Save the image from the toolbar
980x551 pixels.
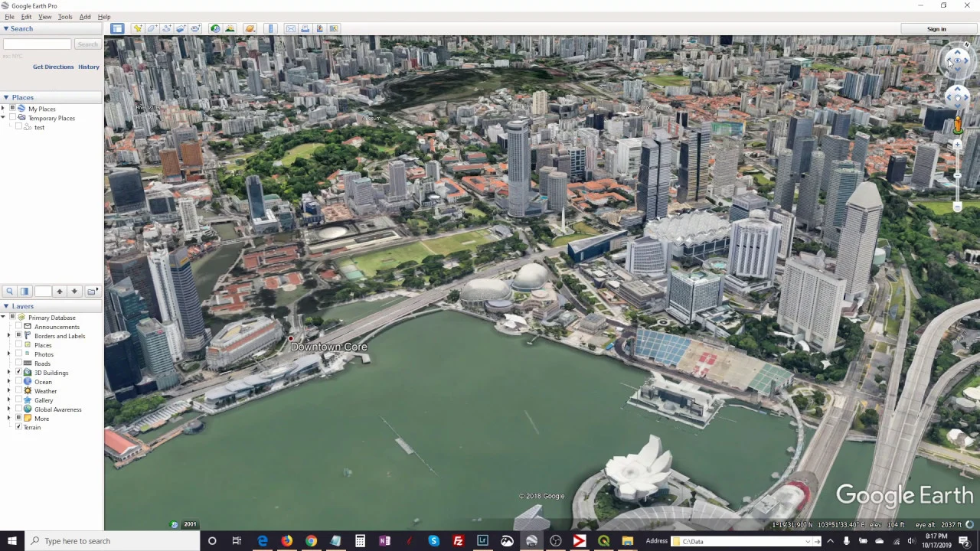pyautogui.click(x=319, y=29)
